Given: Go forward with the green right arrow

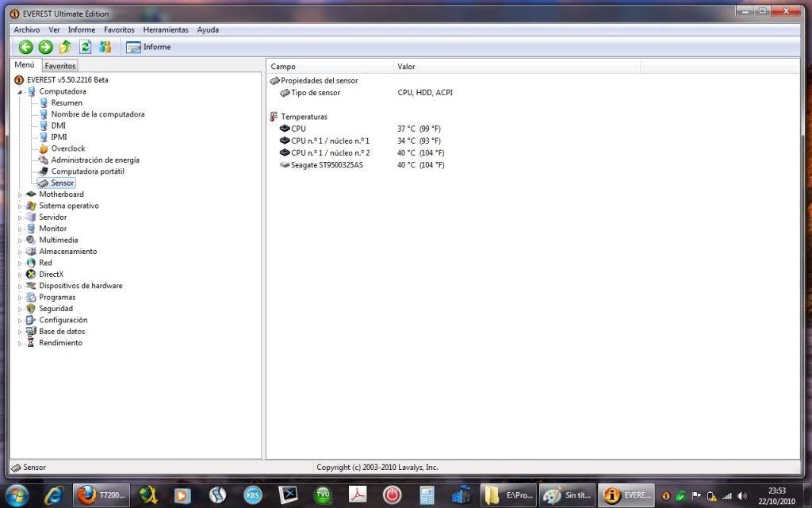Looking at the screenshot, I should click(x=45, y=47).
